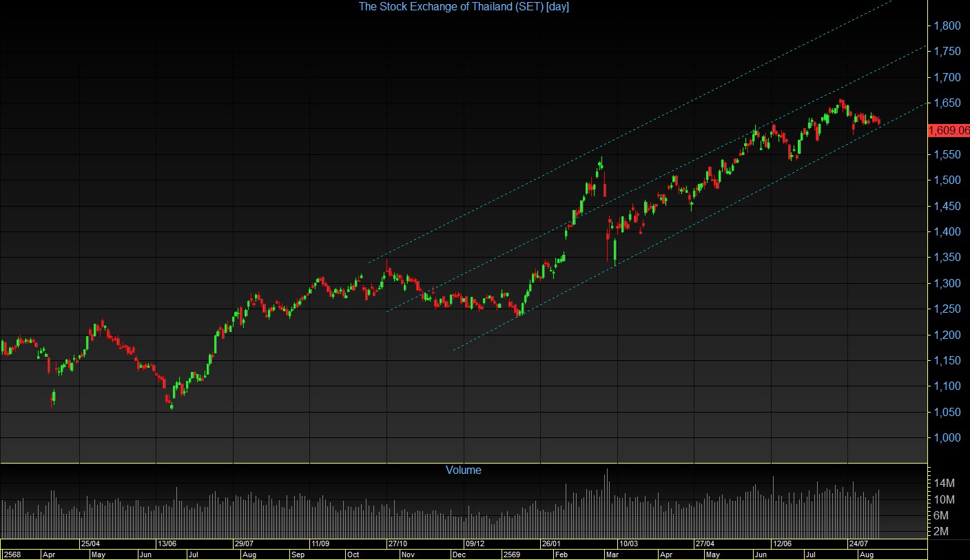Image resolution: width=970 pixels, height=560 pixels.
Task: Click the 1,350 price level label
Action: click(947, 258)
